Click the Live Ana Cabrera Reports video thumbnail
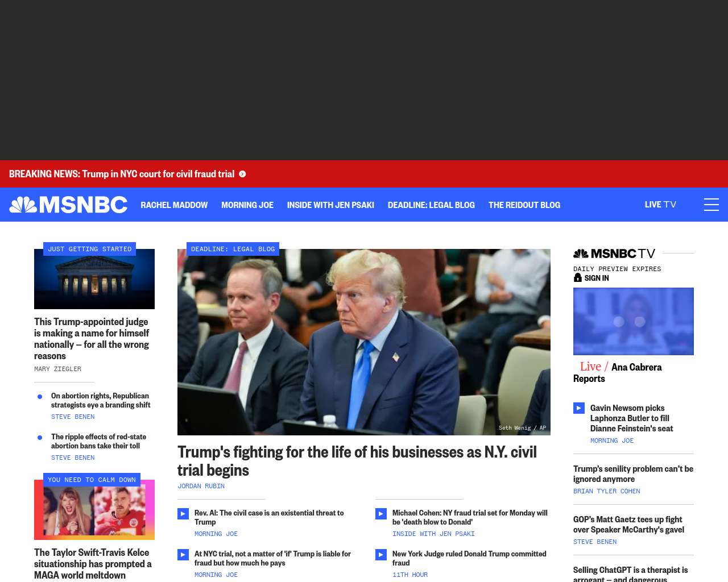This screenshot has width=728, height=582. point(634,322)
